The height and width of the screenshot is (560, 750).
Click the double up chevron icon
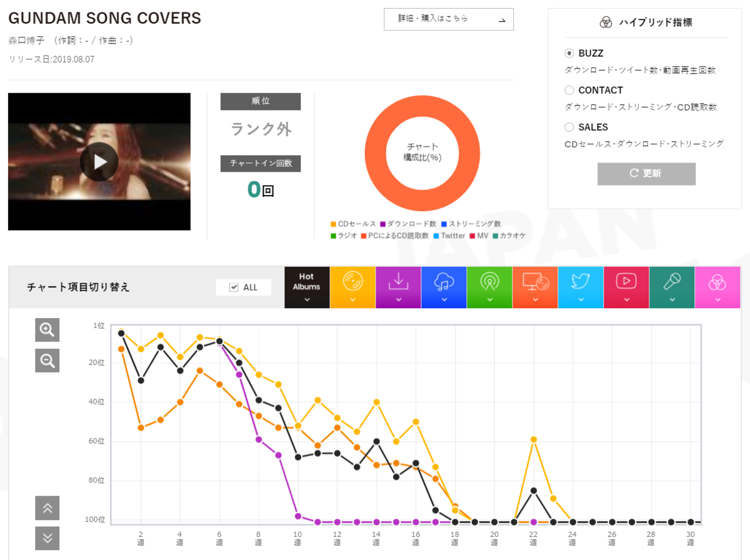(x=47, y=508)
